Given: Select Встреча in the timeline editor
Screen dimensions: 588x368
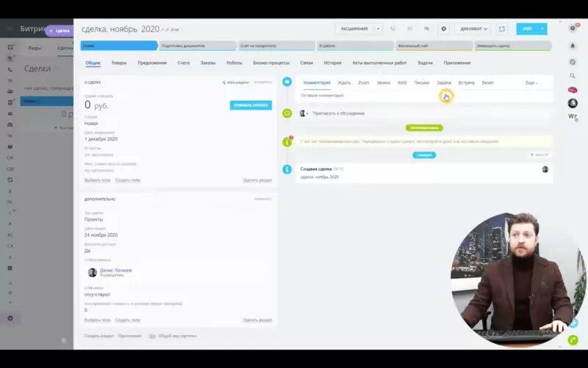Looking at the screenshot, I should tap(466, 82).
